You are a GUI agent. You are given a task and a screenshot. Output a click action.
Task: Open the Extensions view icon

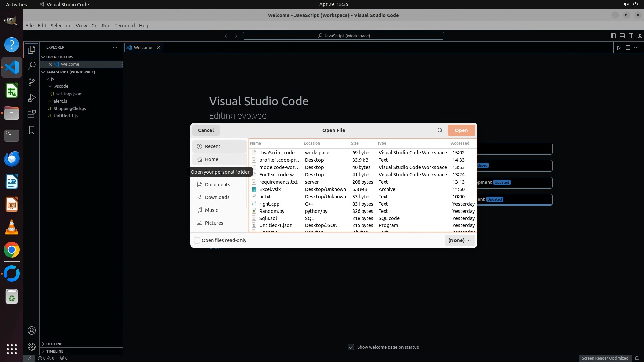(x=31, y=114)
